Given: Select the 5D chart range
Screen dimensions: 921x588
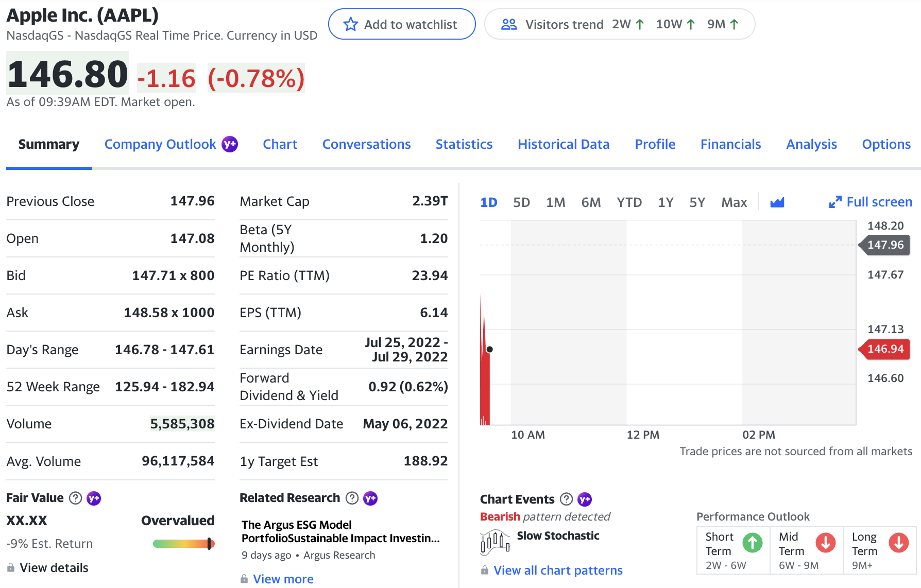Looking at the screenshot, I should pyautogui.click(x=522, y=202).
